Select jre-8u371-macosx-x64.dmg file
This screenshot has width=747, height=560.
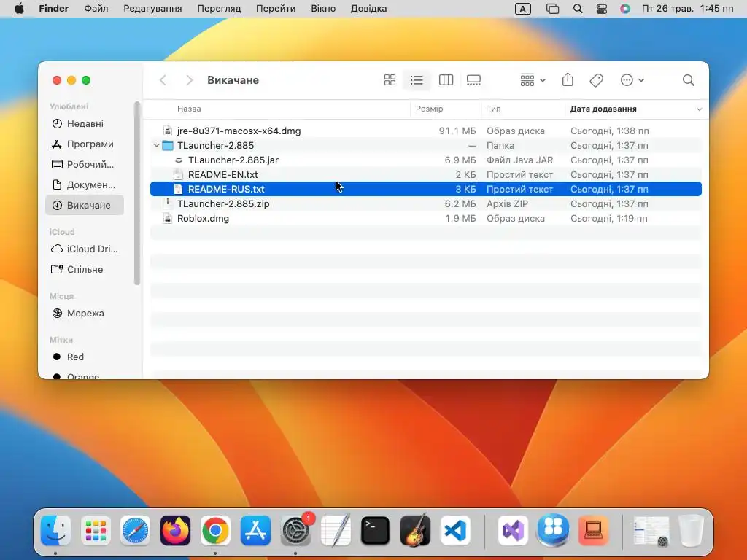click(426, 131)
